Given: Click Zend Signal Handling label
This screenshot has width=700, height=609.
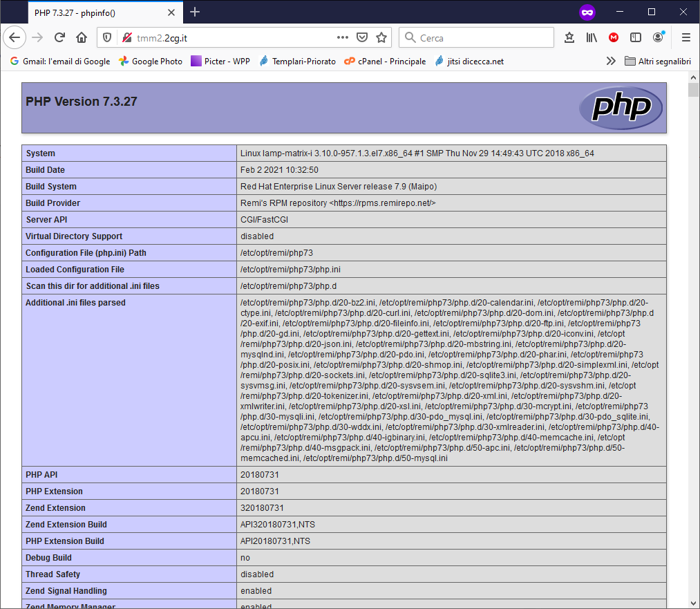Looking at the screenshot, I should point(66,590).
